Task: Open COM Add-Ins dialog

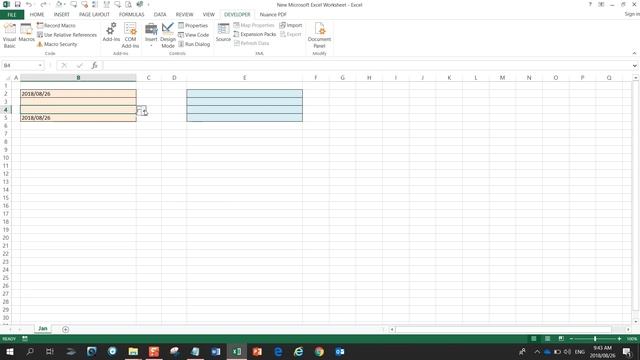Action: coord(130,36)
